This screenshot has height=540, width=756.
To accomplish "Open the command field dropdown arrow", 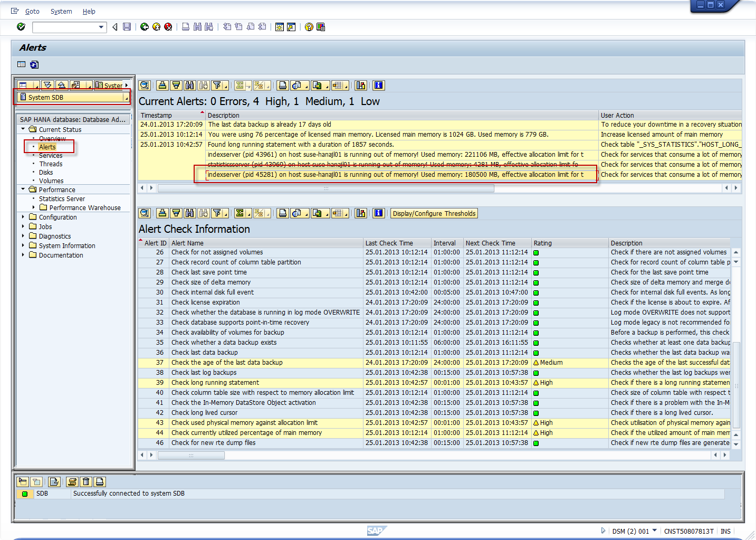I will click(101, 27).
